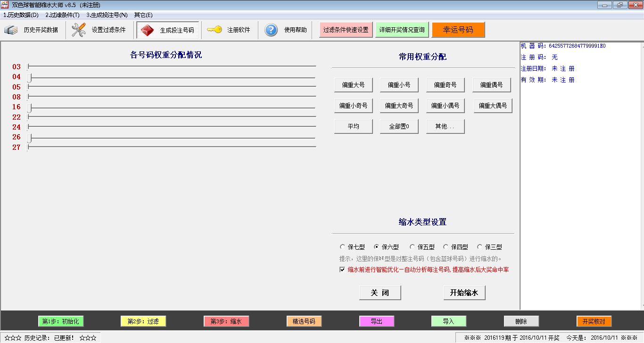Click slider handle for number 04
644x343 pixels.
click(30, 77)
